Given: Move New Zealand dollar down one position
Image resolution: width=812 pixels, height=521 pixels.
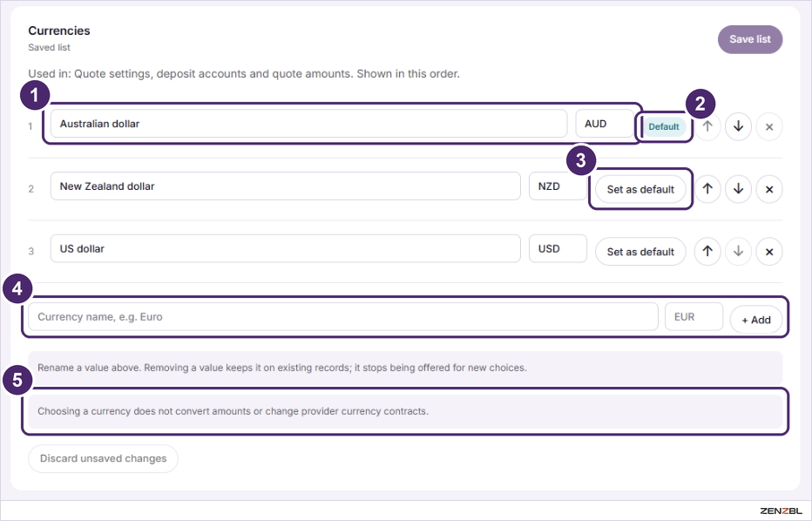Looking at the screenshot, I should (x=739, y=189).
